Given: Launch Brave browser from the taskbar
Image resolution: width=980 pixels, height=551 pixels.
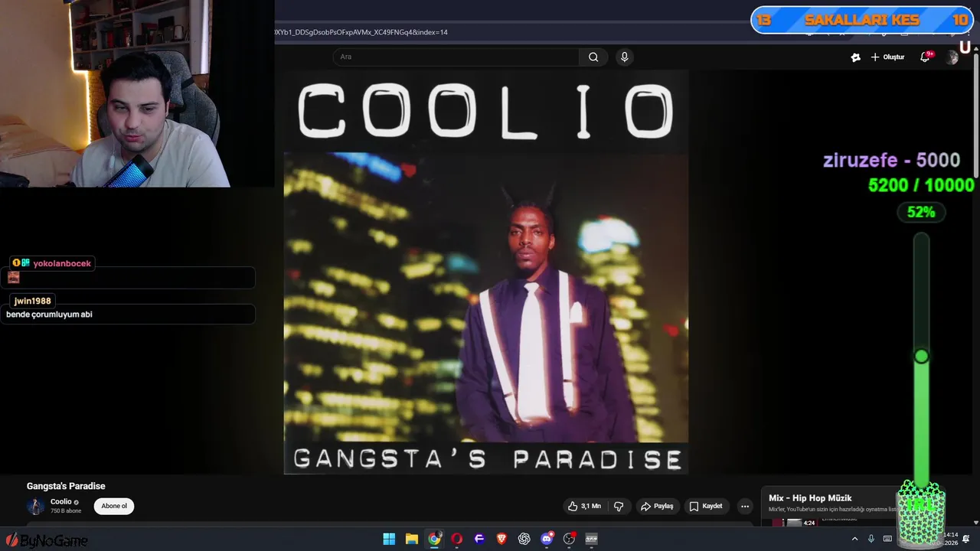Looking at the screenshot, I should point(501,539).
